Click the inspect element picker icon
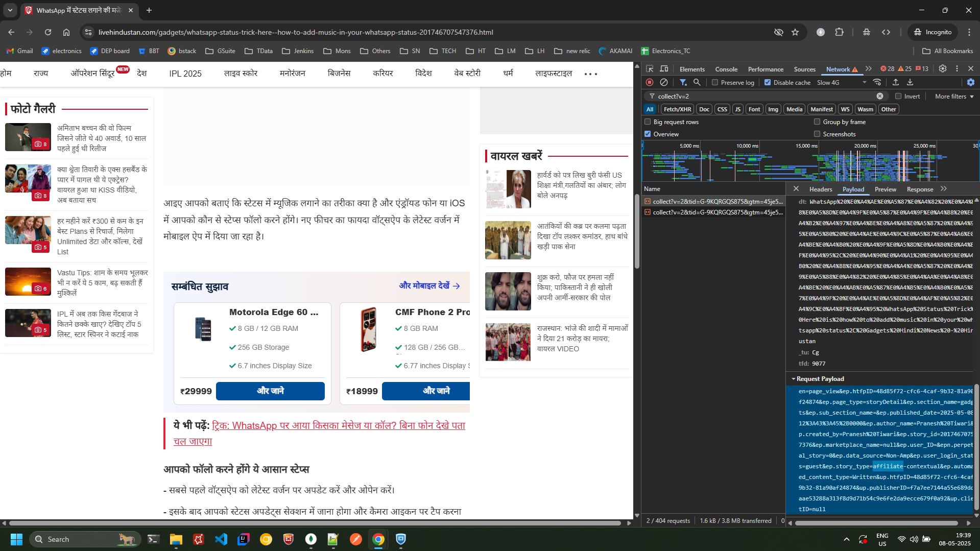Image resolution: width=980 pixels, height=551 pixels. (x=650, y=69)
